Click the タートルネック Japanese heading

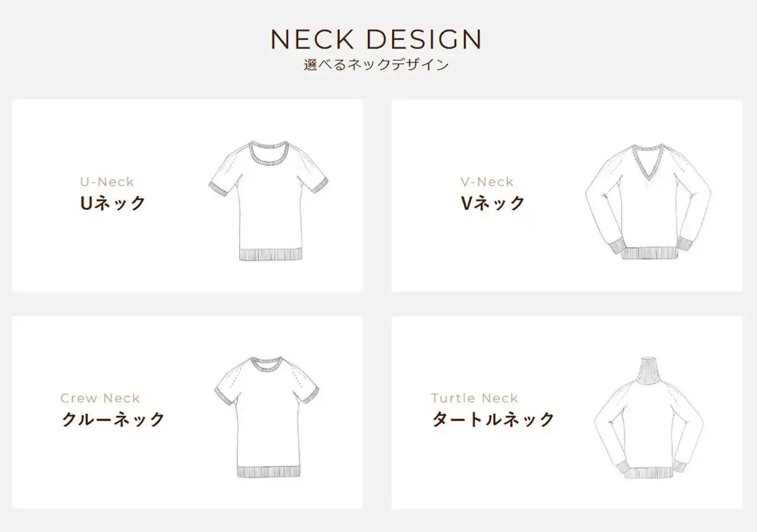pos(493,420)
